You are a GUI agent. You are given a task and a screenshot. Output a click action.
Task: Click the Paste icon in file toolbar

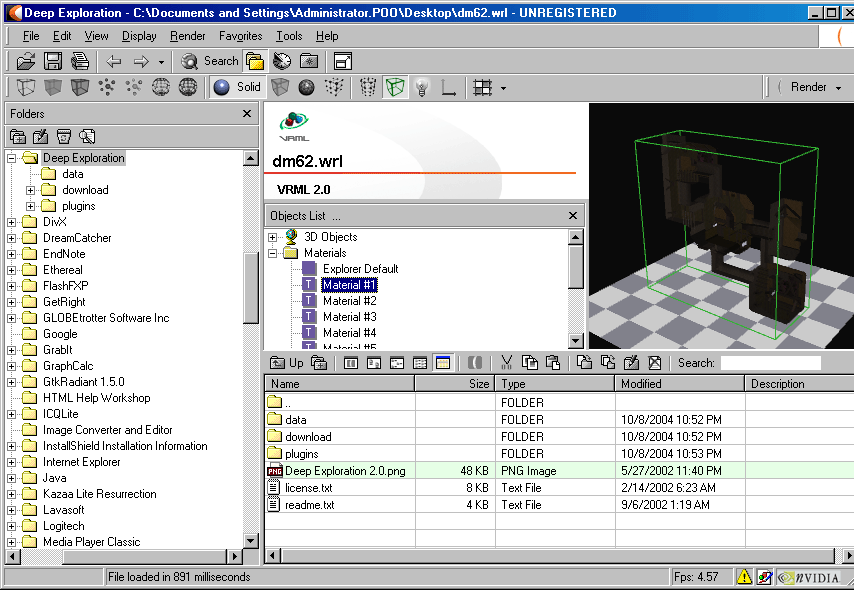click(x=553, y=363)
